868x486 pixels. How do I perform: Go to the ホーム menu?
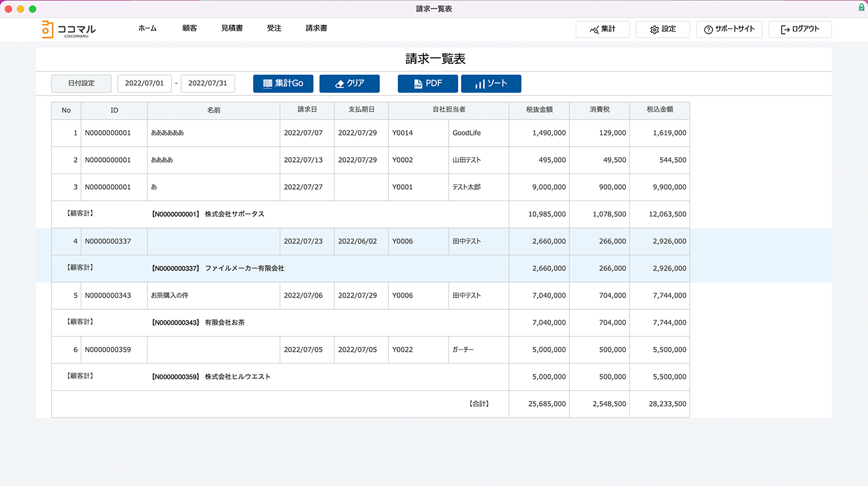pyautogui.click(x=148, y=28)
